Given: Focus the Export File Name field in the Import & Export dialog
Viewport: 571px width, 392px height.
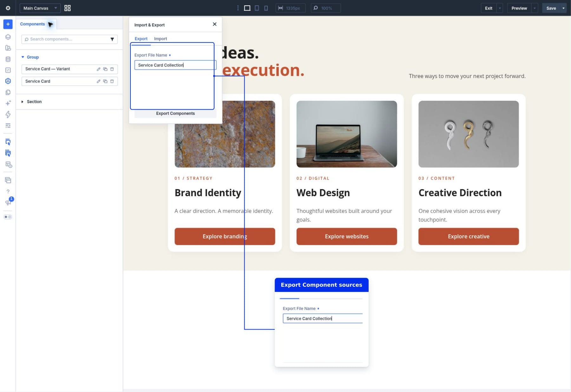Looking at the screenshot, I should 175,65.
